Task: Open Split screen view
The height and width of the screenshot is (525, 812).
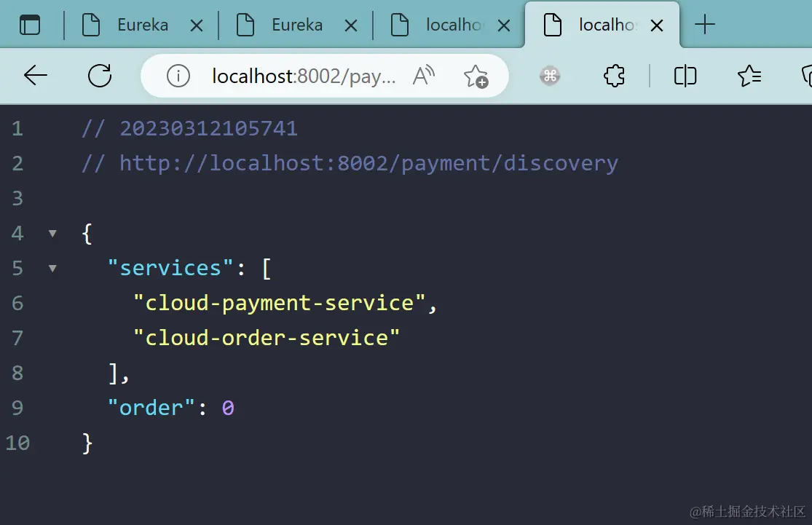Action: [x=685, y=76]
